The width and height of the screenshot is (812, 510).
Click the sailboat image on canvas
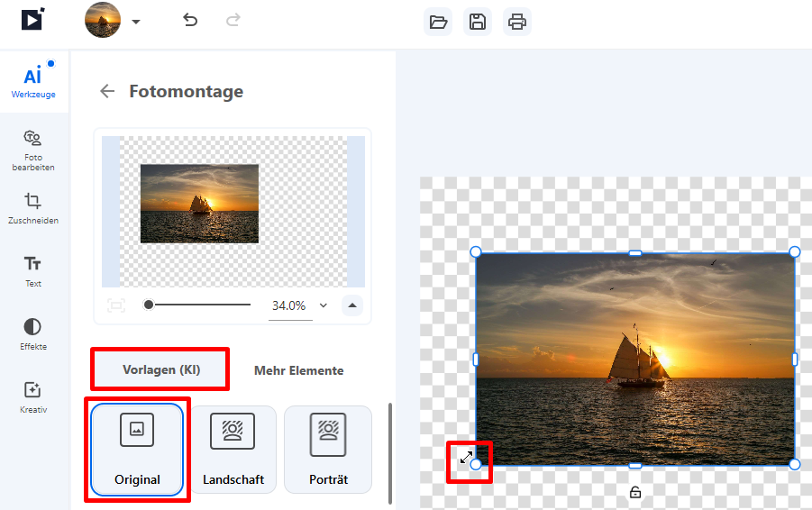tap(634, 359)
